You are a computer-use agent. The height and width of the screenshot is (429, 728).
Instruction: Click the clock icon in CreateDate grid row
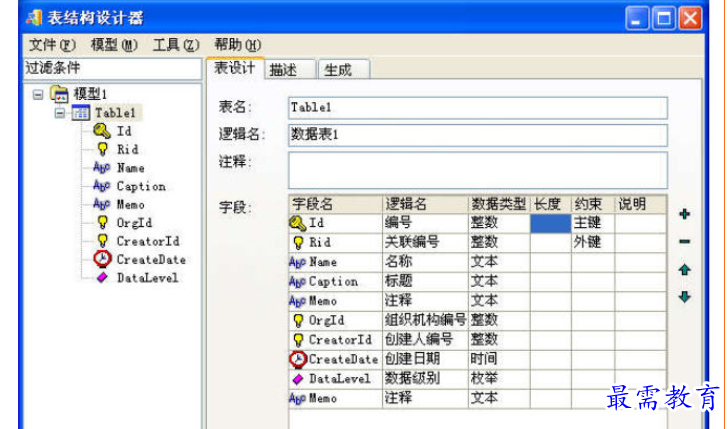click(x=298, y=359)
